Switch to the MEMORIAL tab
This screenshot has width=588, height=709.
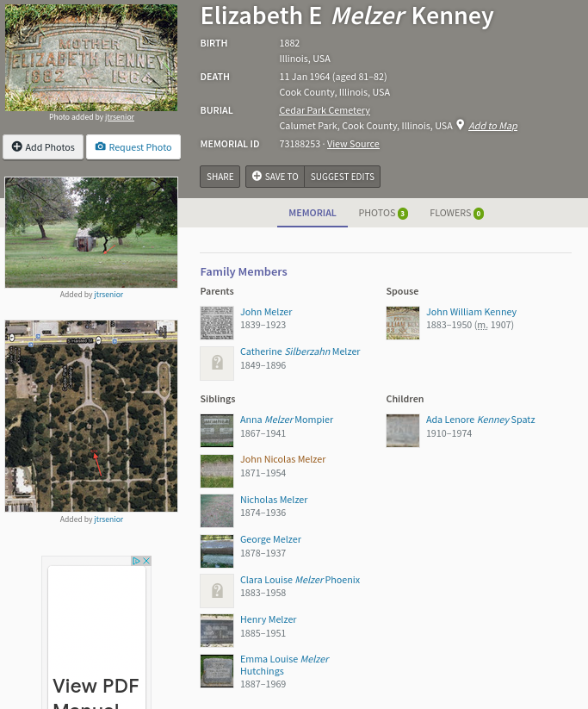(x=313, y=213)
